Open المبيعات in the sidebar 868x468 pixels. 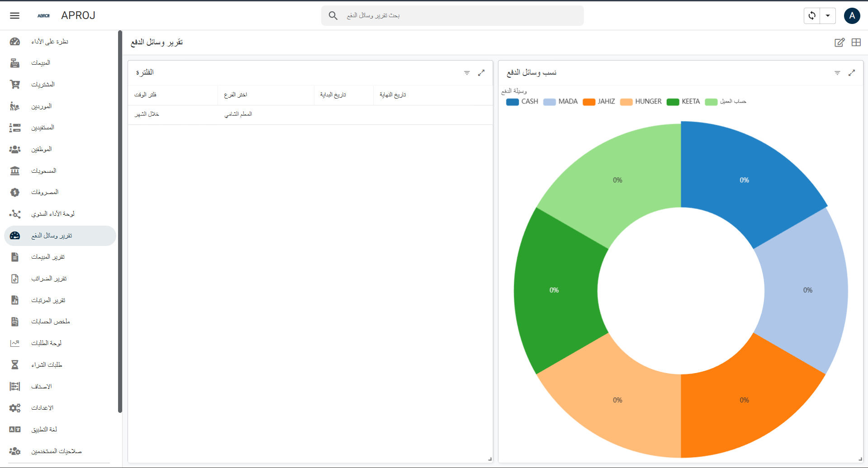[41, 63]
